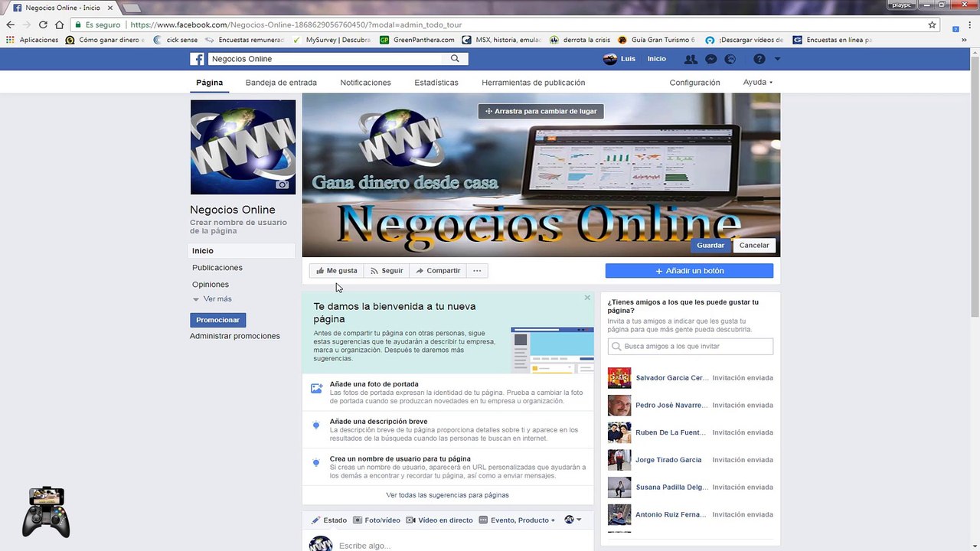Click 'Crear nombre de usuario de la página' link
The width and height of the screenshot is (980, 551).
(238, 227)
